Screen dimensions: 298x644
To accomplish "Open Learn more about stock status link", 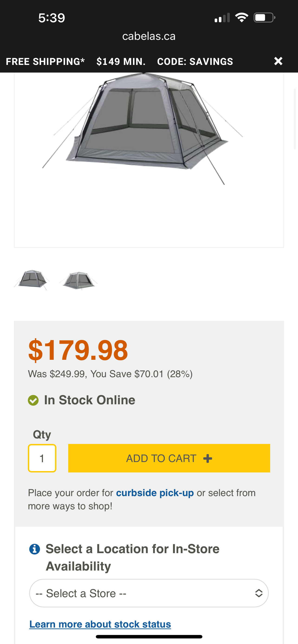I will point(100,624).
